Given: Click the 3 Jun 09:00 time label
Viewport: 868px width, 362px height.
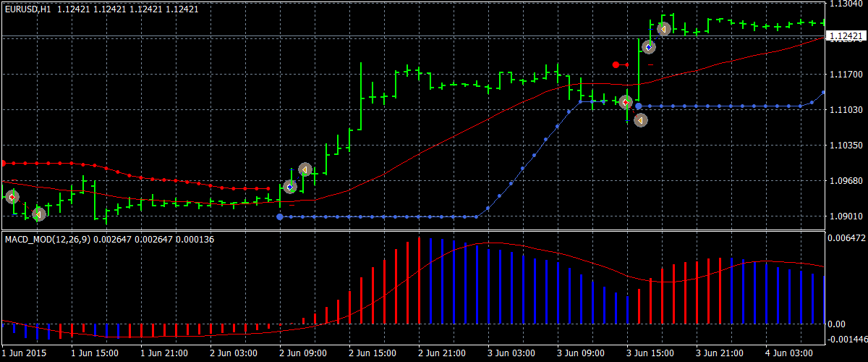Looking at the screenshot, I should (582, 353).
